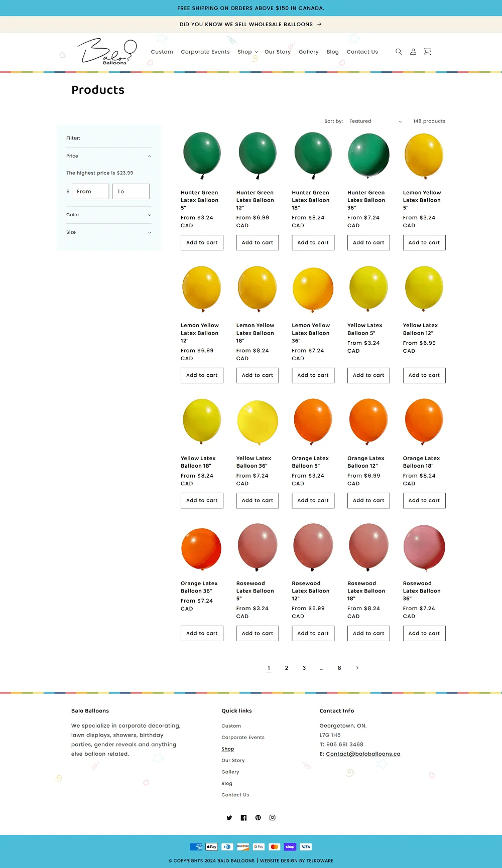Visit the Facebook social icon
Image resolution: width=502 pixels, height=868 pixels.
(243, 818)
